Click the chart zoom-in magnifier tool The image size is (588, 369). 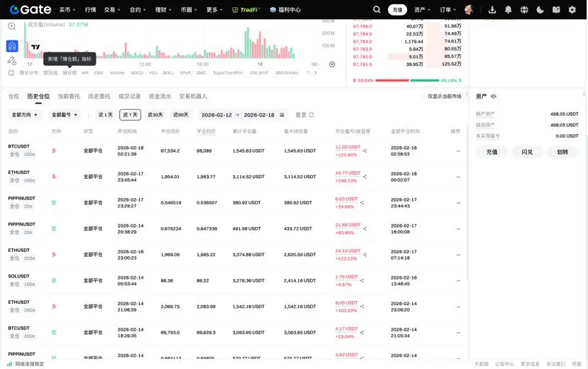click(x=12, y=26)
